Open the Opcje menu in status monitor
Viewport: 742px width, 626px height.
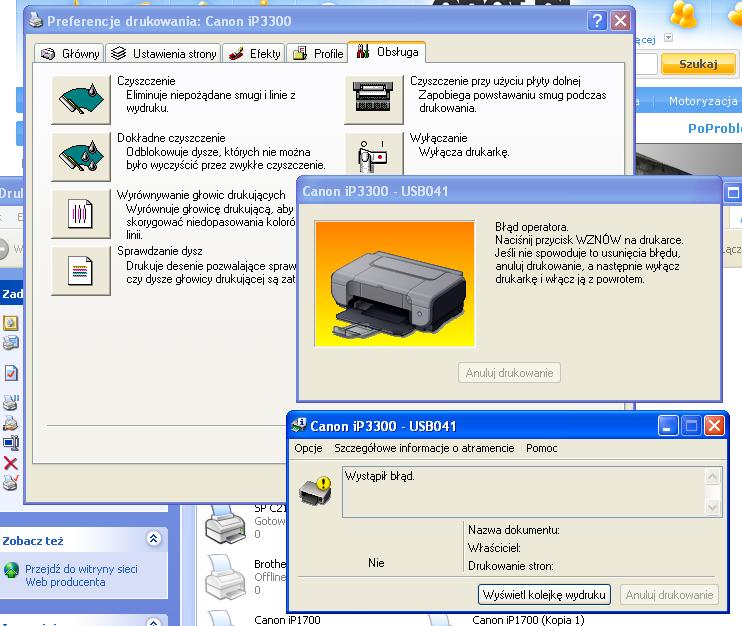coord(308,448)
